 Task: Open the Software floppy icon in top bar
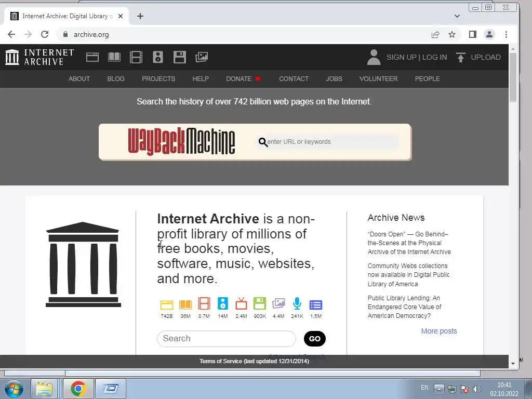tap(179, 57)
